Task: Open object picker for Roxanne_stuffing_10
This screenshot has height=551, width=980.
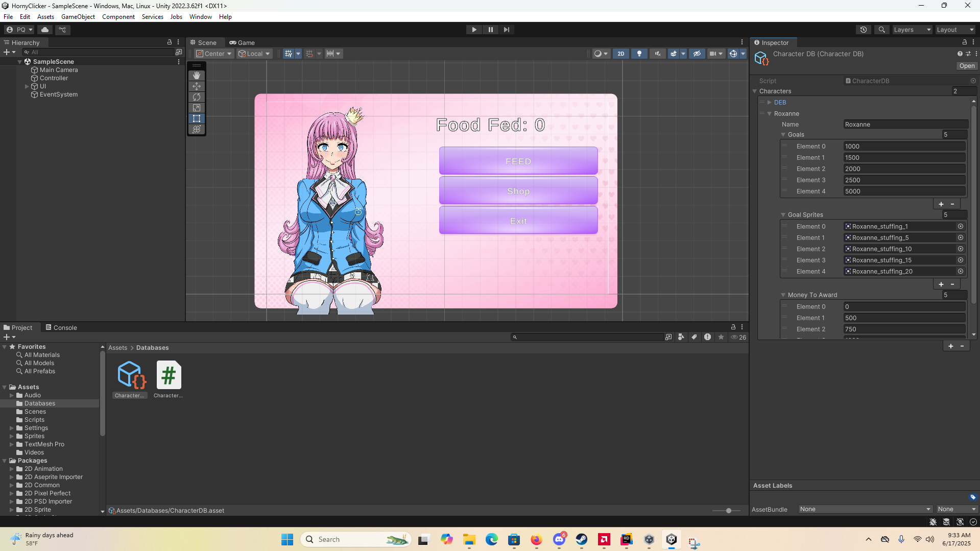Action: (961, 249)
